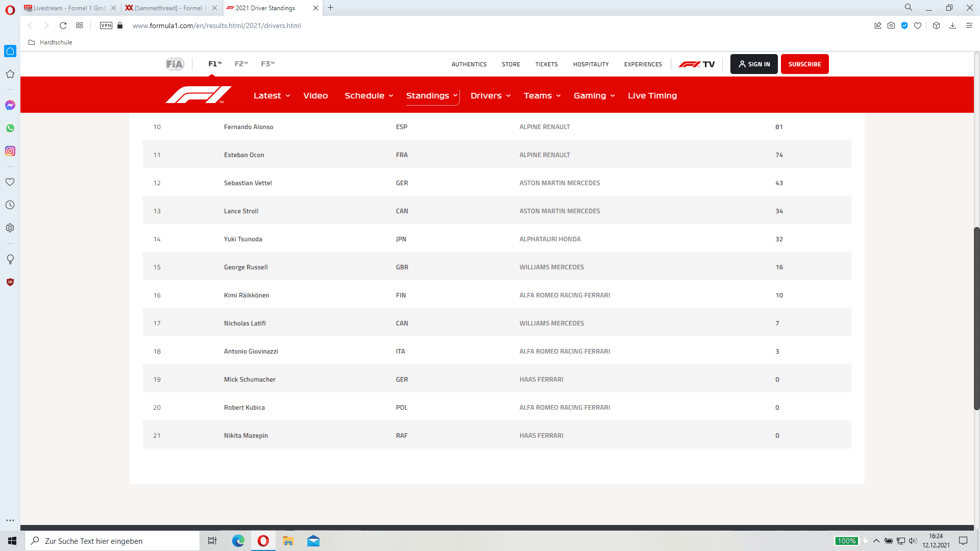This screenshot has height=551, width=980.
Task: Click the SIGN IN button
Action: tap(754, 64)
